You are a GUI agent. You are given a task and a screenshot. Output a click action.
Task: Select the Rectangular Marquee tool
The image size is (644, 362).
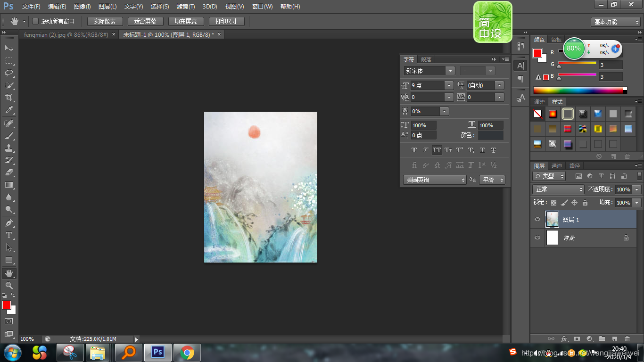9,60
